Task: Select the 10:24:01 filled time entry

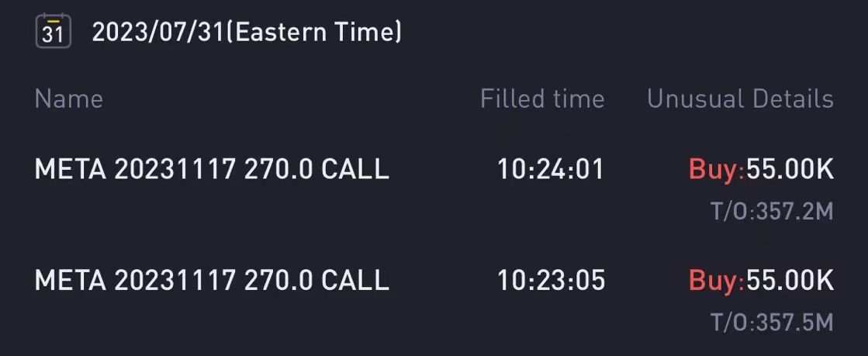Action: click(551, 169)
